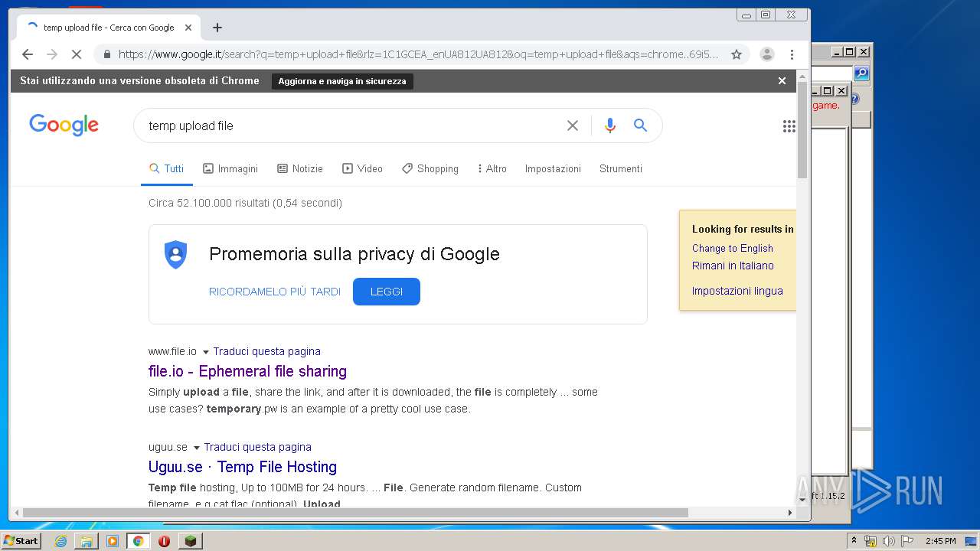This screenshot has height=551, width=980.
Task: Click 'RICORDAMELO PIÙ TARDI'
Action: click(x=275, y=292)
